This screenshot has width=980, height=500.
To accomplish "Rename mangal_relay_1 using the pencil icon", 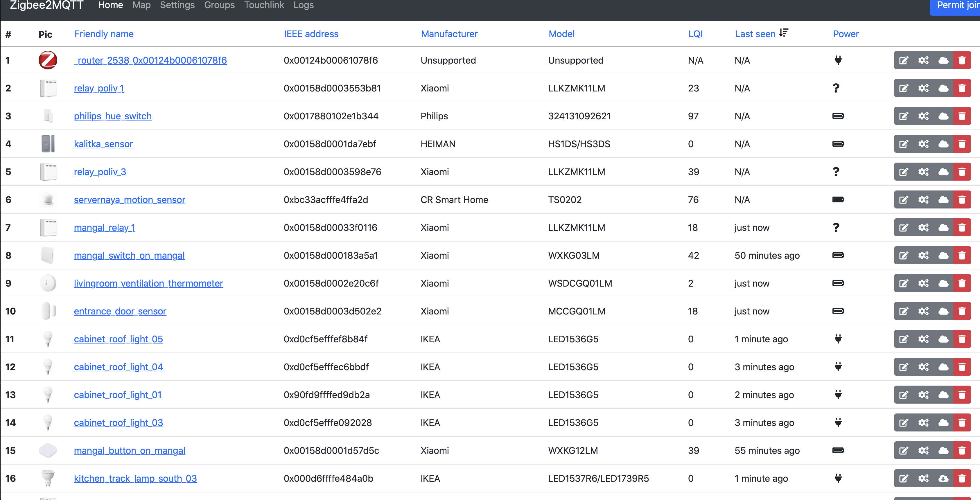I will (904, 227).
